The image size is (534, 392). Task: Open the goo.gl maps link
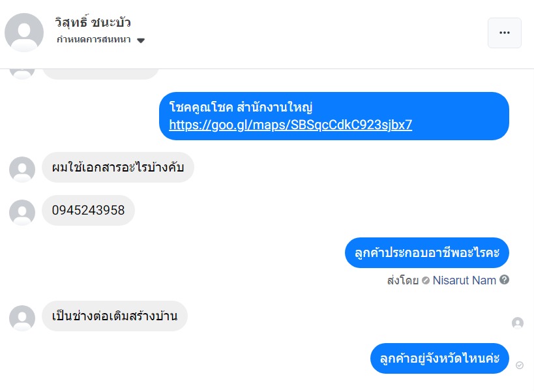(x=290, y=125)
